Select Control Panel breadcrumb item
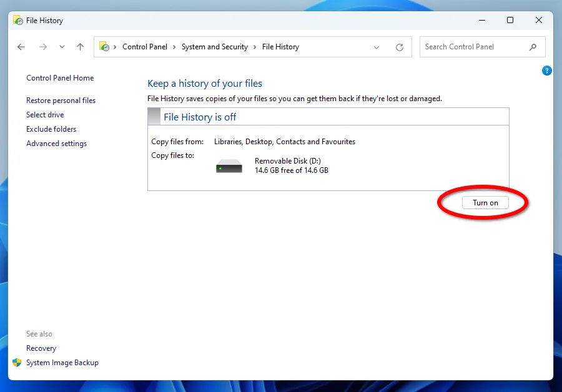 coord(144,47)
